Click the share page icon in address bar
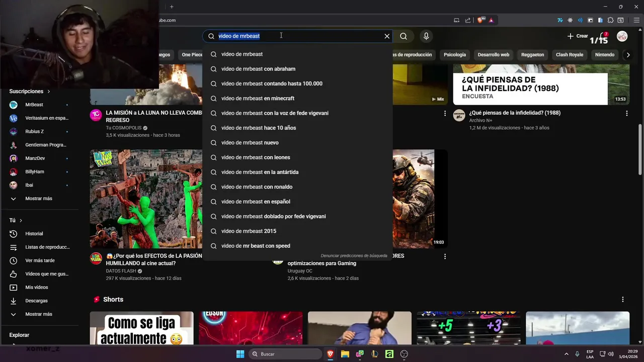The width and height of the screenshot is (644, 362). pyautogui.click(x=468, y=20)
